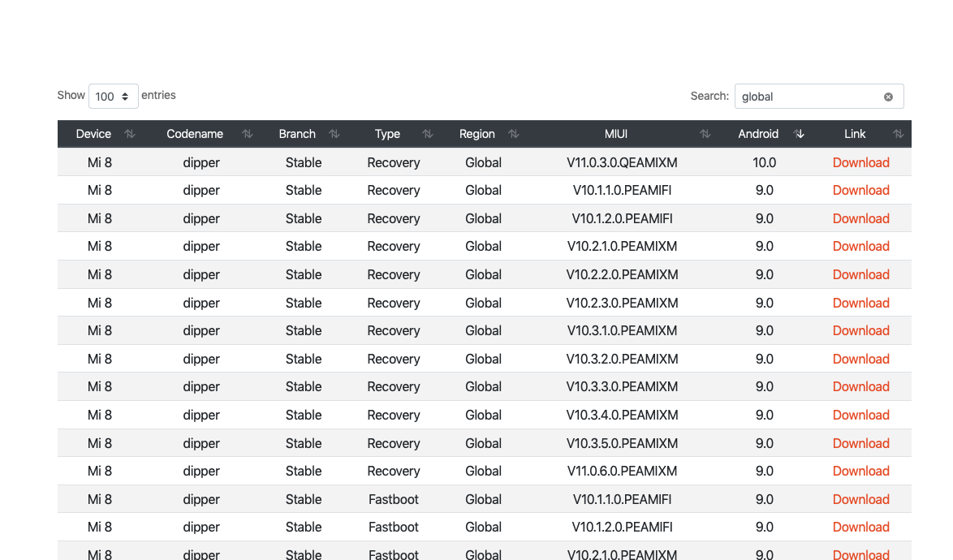Sort table by Codename column

tap(247, 134)
